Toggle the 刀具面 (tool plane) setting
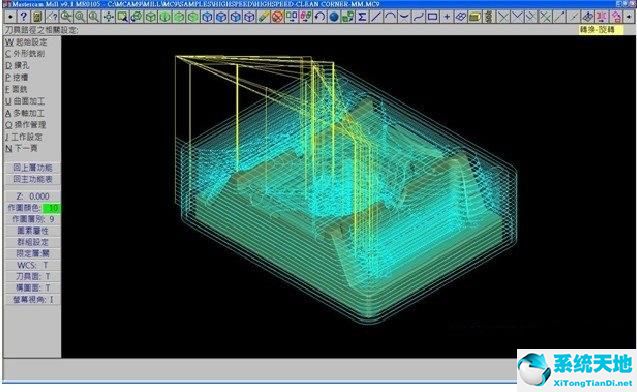Screen dimensions: 637x392 [x=32, y=276]
